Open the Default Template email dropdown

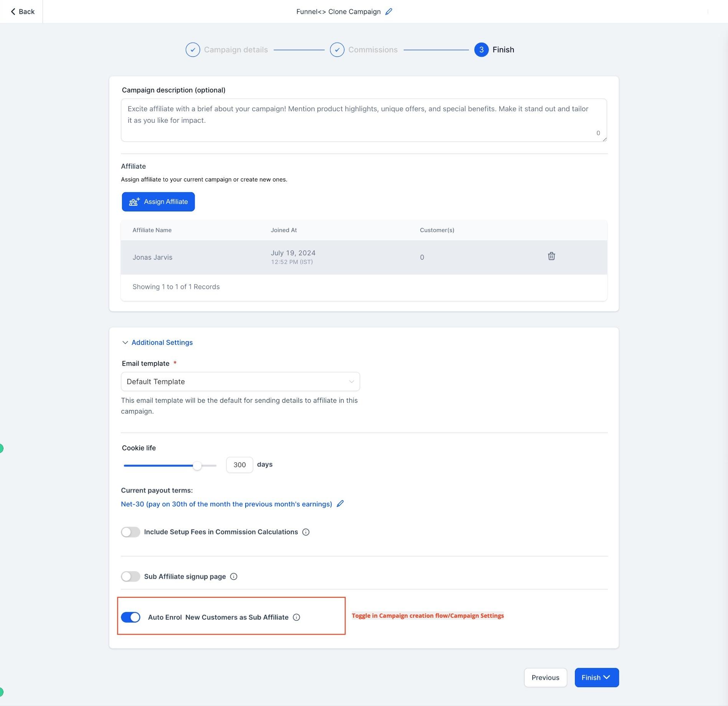tap(240, 381)
